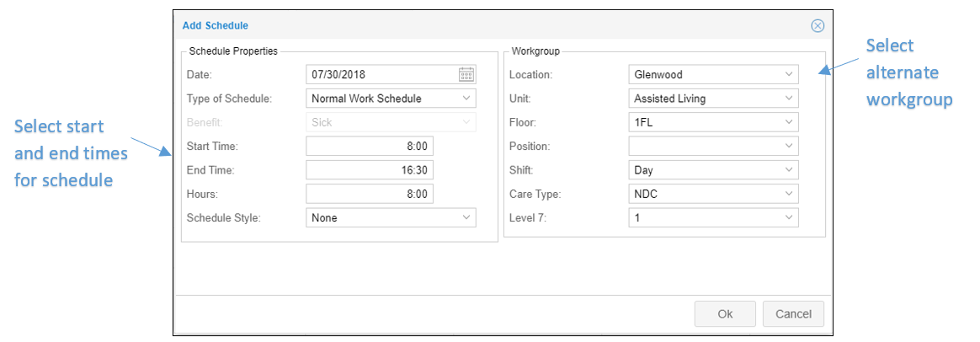Close the Add Schedule dialog

(x=818, y=26)
